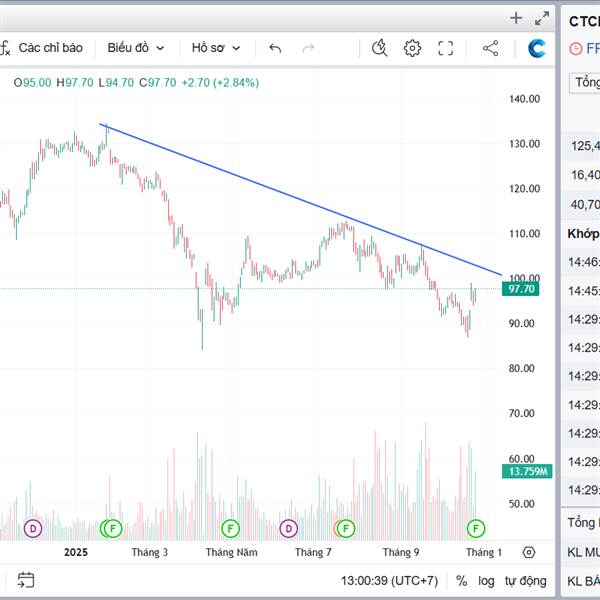Image resolution: width=600 pixels, height=600 pixels.
Task: Open the quick search icon
Action: (379, 47)
